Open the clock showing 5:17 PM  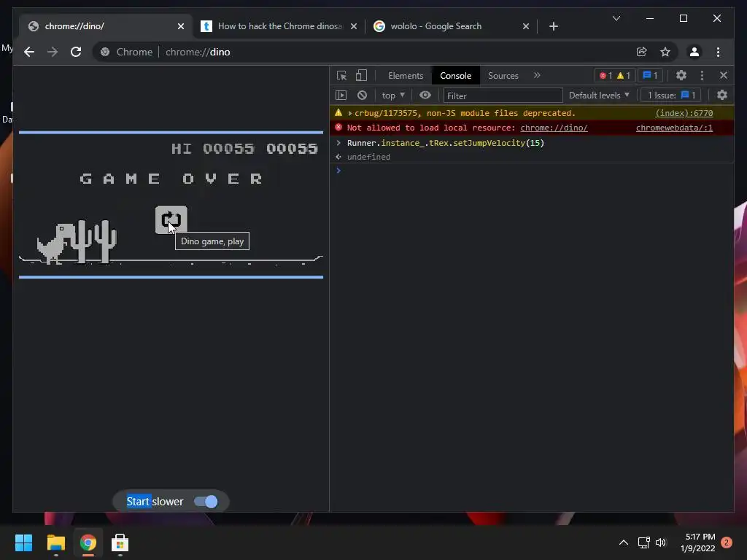tap(698, 542)
